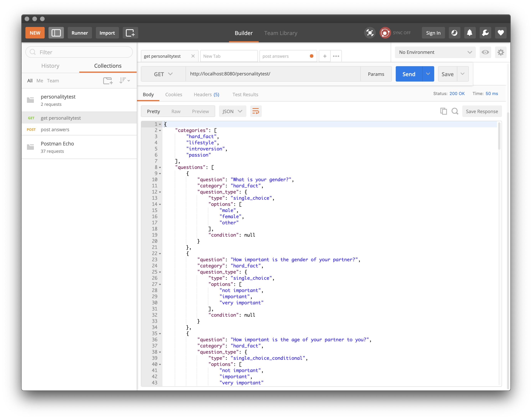Click the Sign In button

[433, 33]
